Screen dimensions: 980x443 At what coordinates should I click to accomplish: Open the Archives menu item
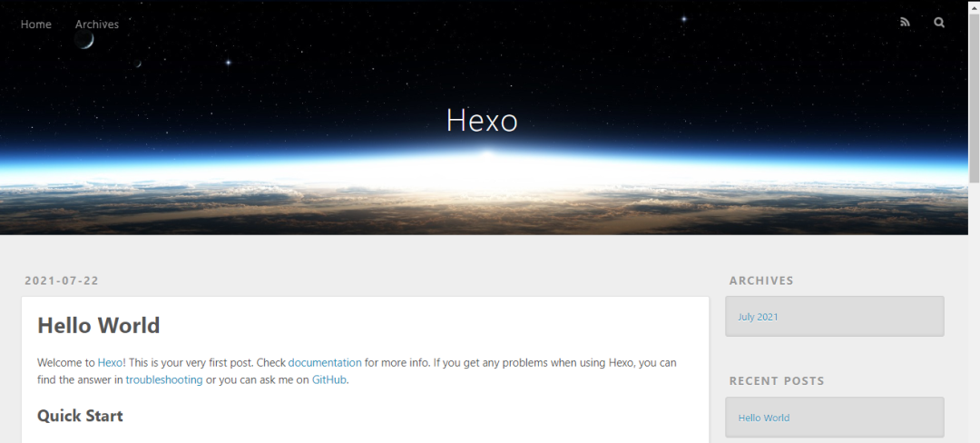pyautogui.click(x=97, y=25)
